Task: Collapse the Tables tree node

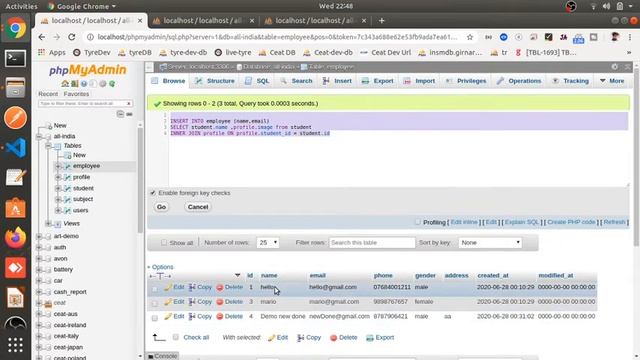Action: [49, 145]
